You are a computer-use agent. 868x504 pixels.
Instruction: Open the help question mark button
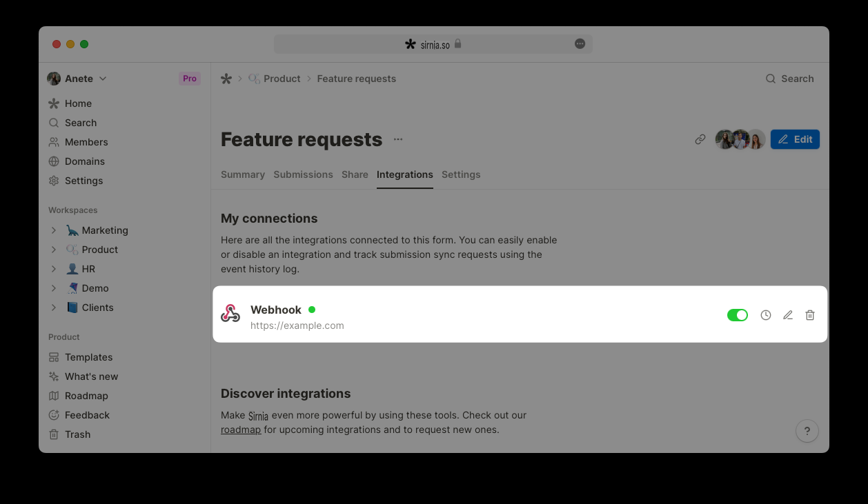[x=807, y=432]
